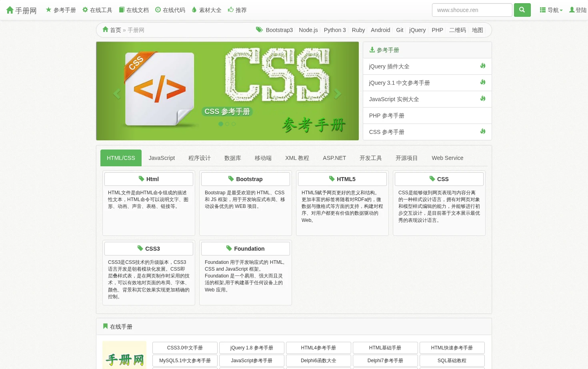Viewport: 588px width, 369px height.
Task: Open the XML 教程 tab
Action: pyautogui.click(x=297, y=158)
